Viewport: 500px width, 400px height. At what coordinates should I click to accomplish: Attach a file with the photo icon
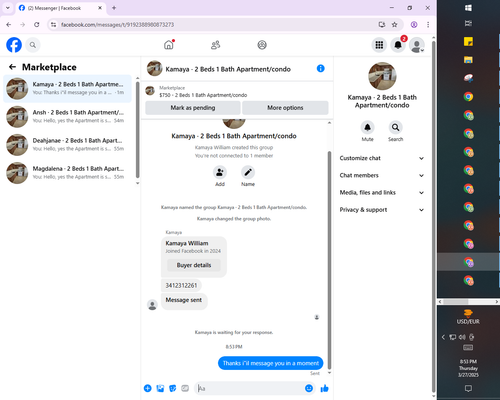point(160,388)
